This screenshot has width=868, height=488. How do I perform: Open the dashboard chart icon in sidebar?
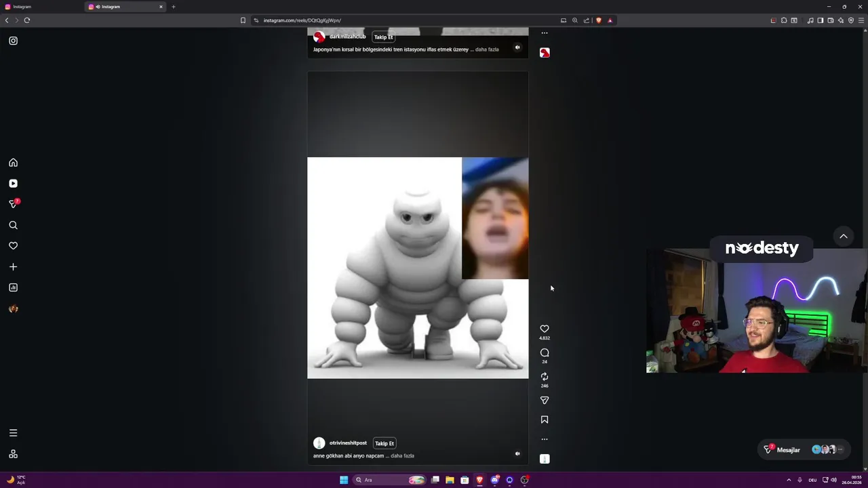(x=13, y=287)
